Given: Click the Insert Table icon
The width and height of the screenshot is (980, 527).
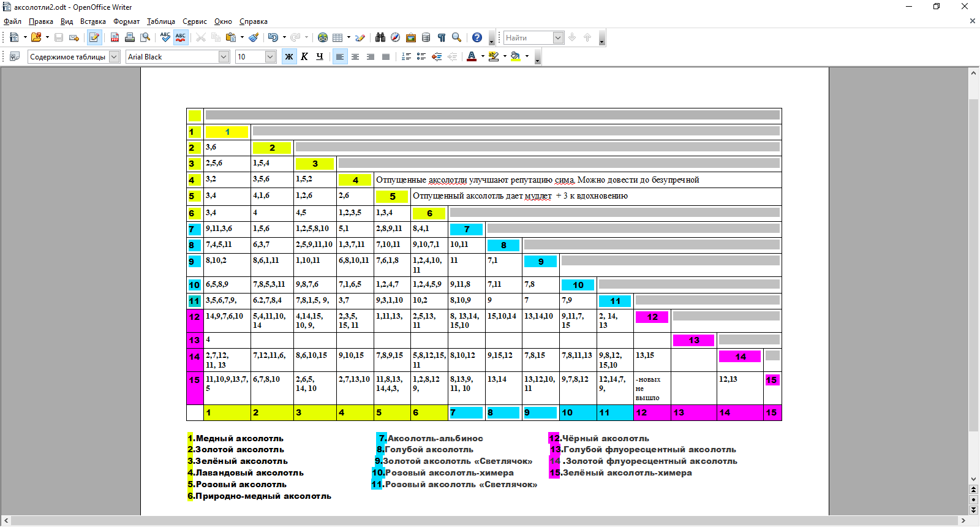Looking at the screenshot, I should point(337,37).
